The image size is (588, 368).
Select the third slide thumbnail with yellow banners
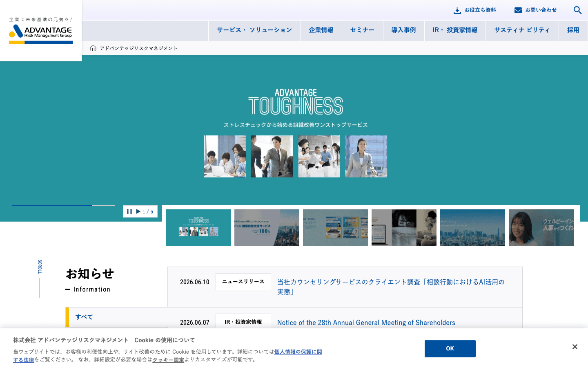(x=335, y=228)
